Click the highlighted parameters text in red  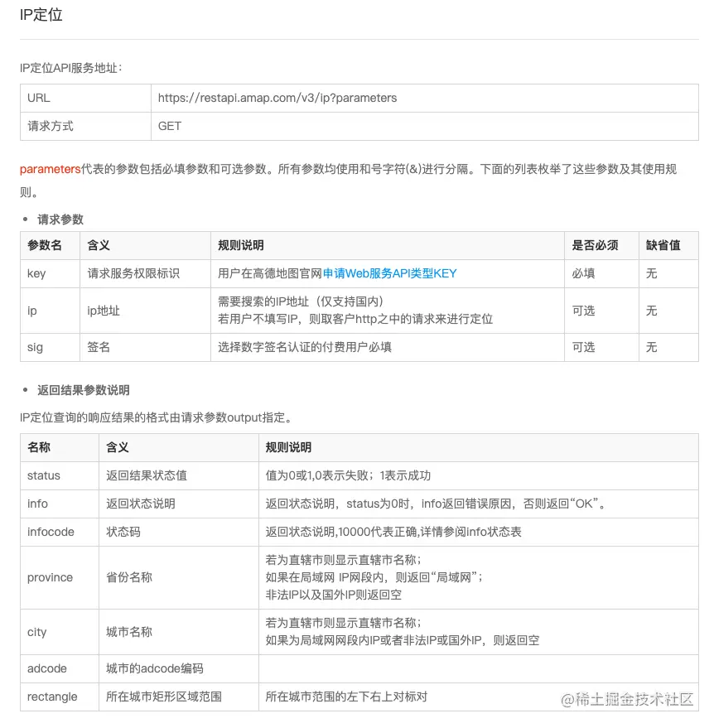coord(48,170)
